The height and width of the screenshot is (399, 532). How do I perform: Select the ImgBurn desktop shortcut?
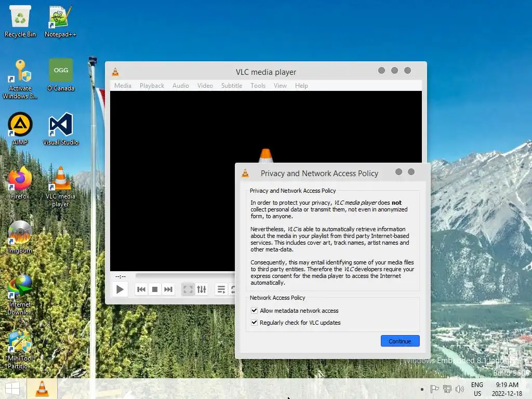point(20,237)
